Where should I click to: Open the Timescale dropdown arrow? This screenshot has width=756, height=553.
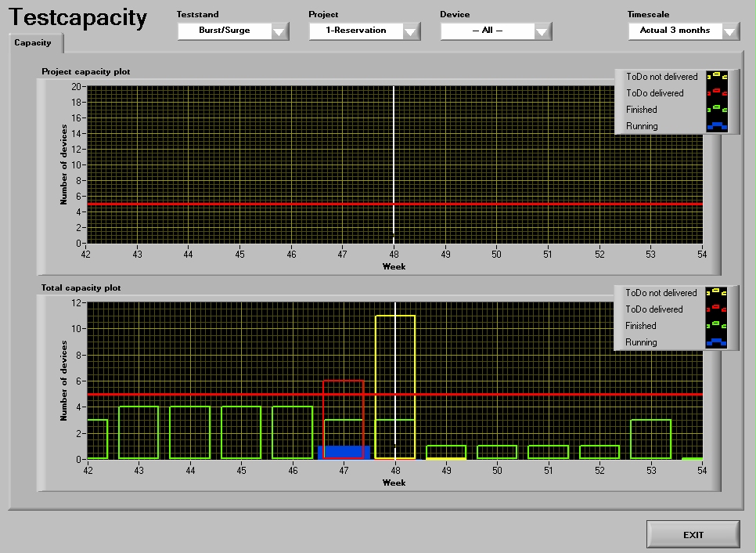pyautogui.click(x=730, y=31)
